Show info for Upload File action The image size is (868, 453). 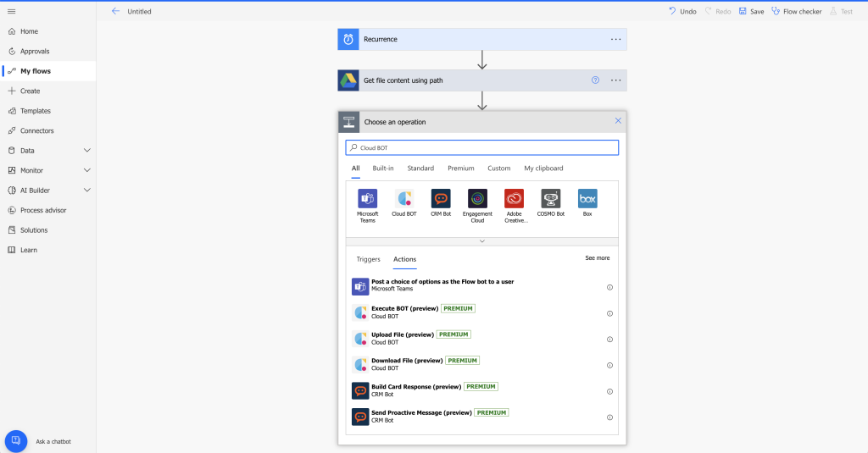click(609, 340)
